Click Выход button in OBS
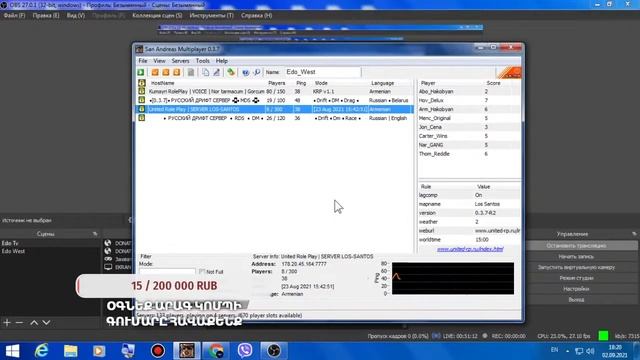640x360 pixels. pos(576,299)
